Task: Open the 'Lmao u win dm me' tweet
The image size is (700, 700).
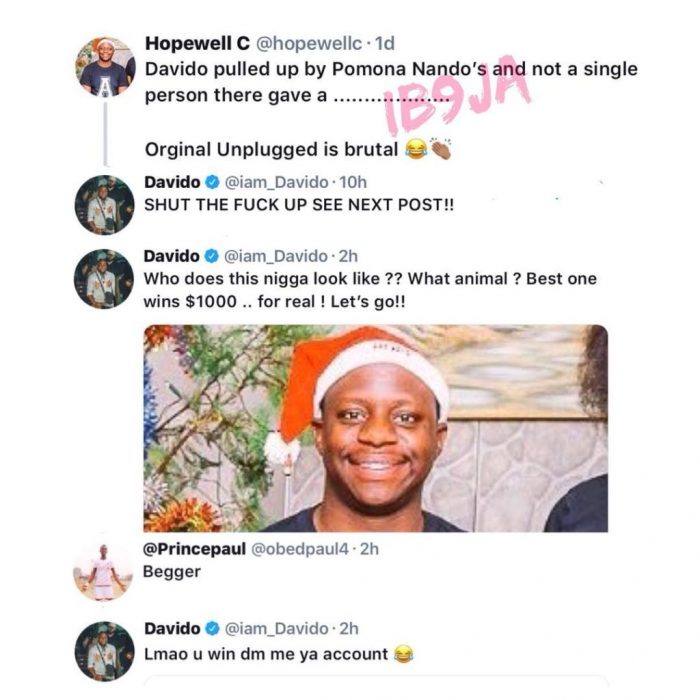Action: [x=279, y=654]
